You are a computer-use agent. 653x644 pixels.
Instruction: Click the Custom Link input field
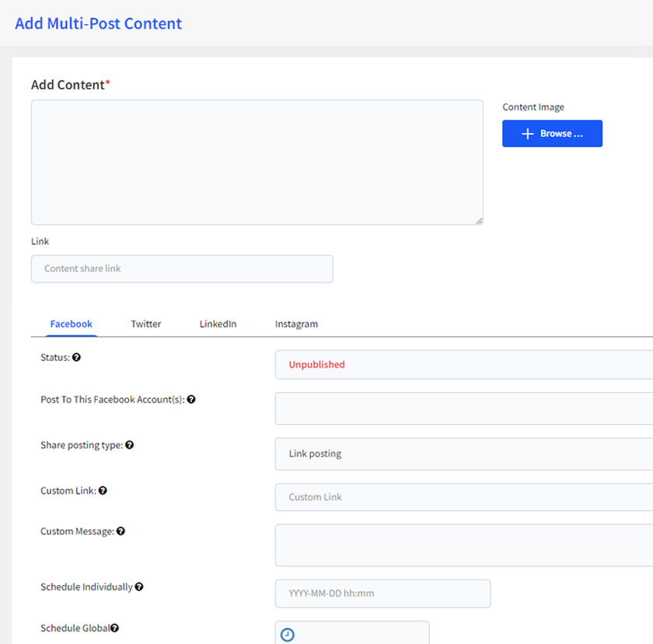pyautogui.click(x=464, y=497)
